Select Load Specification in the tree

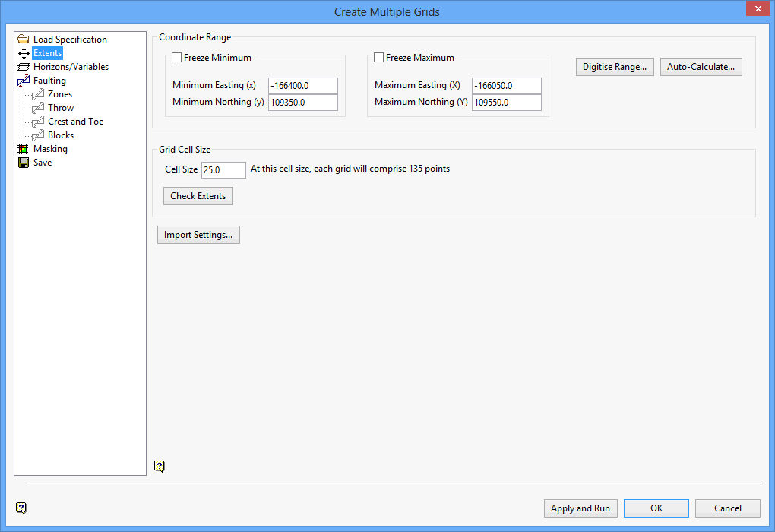70,39
